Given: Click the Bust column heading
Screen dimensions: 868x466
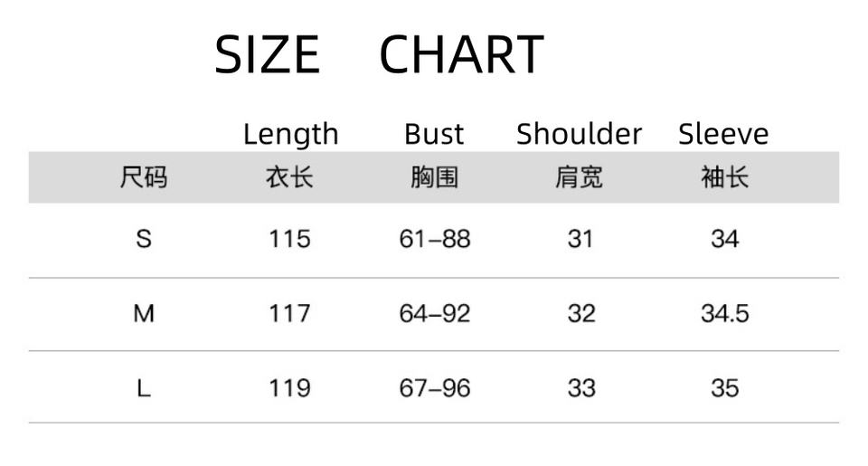Looking at the screenshot, I should click(434, 134).
